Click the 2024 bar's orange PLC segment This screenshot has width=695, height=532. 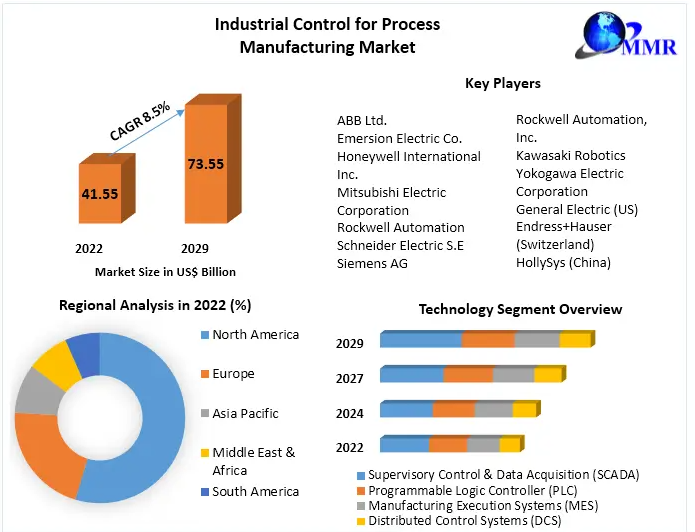point(454,410)
